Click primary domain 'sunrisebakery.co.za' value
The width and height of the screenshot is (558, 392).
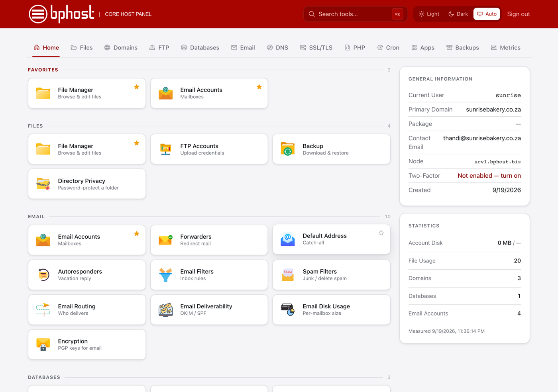[493, 110]
